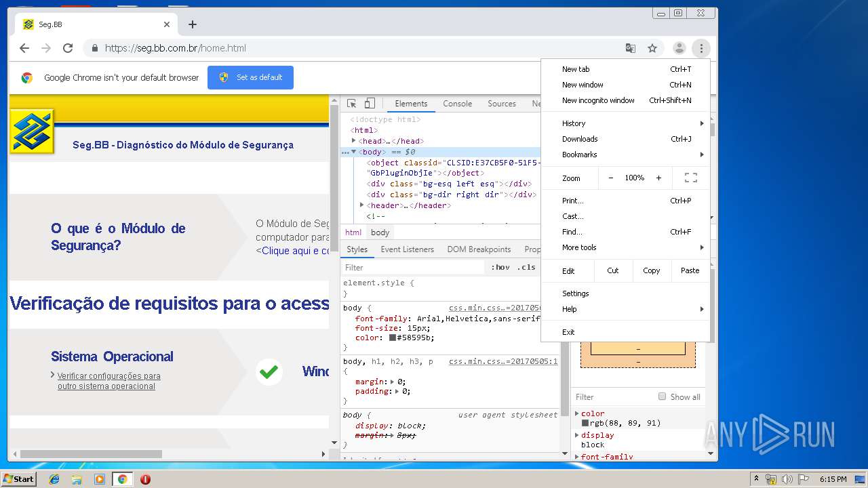868x488 pixels.
Task: Open the Help submenu
Action: pos(625,309)
